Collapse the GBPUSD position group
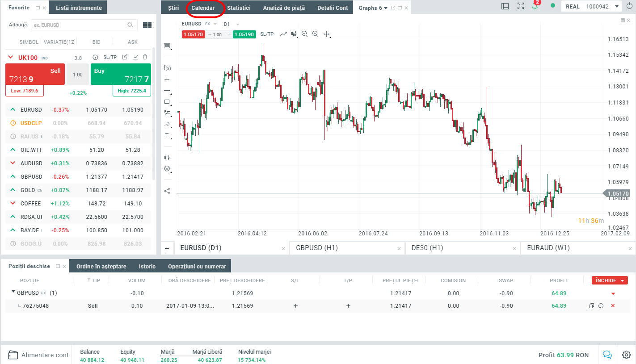Image resolution: width=636 pixels, height=364 pixels. click(13, 293)
